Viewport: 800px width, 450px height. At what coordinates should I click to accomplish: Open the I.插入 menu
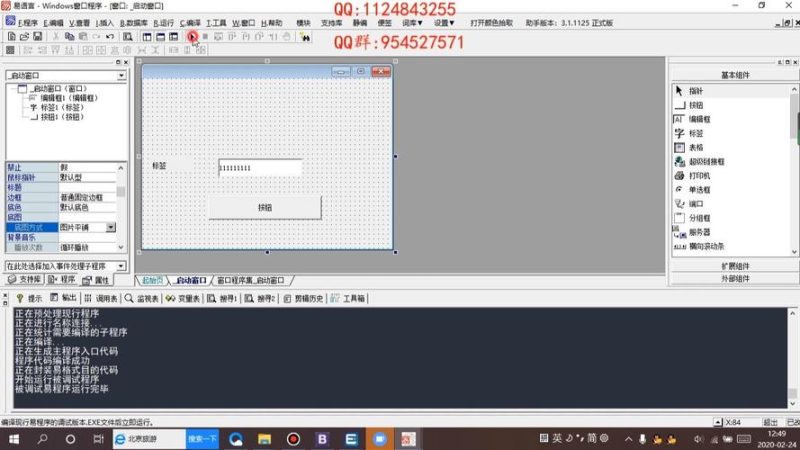[104, 23]
